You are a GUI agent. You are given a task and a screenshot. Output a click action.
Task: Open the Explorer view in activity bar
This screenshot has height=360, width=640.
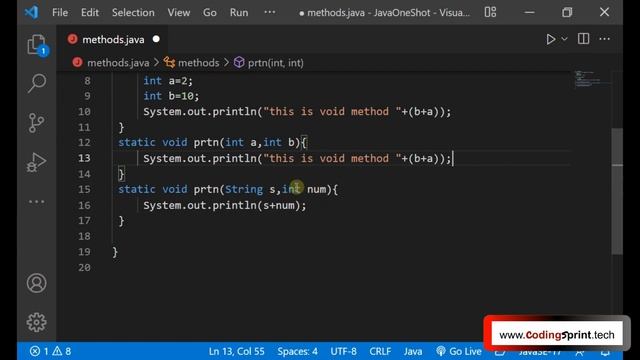tap(36, 44)
